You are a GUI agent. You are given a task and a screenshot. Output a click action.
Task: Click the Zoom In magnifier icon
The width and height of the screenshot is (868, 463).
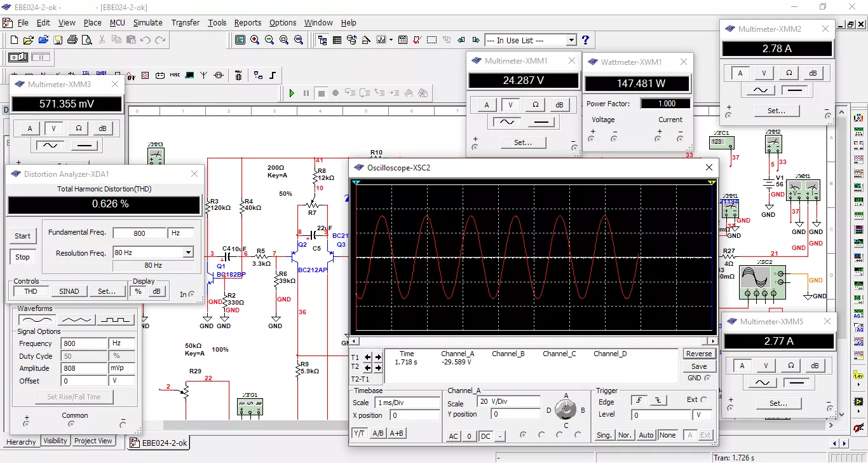255,40
